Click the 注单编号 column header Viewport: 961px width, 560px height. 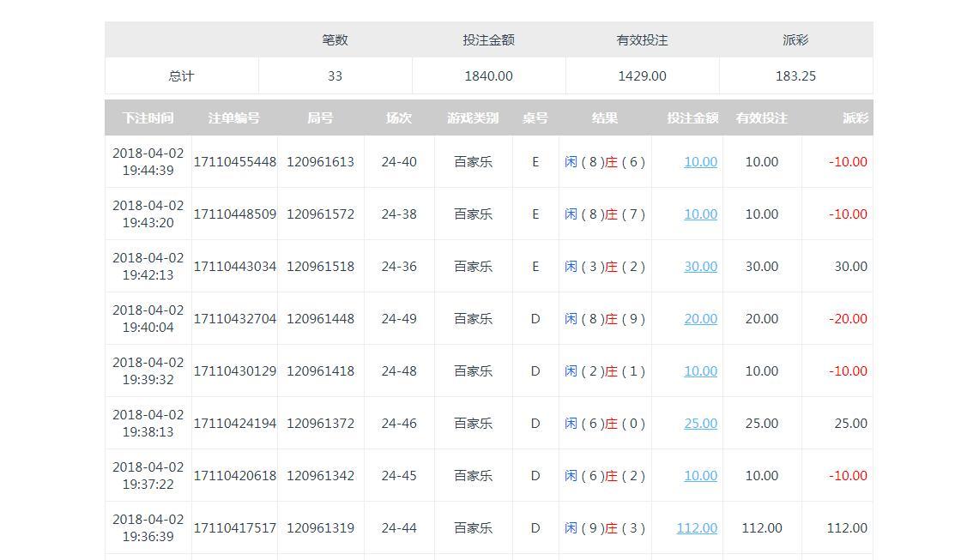click(x=234, y=117)
